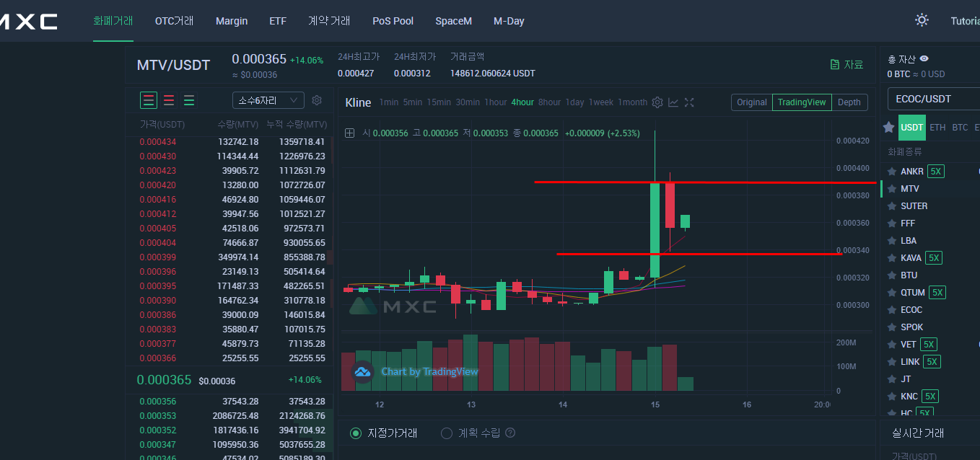Favorite SUTER with its star icon

(891, 206)
